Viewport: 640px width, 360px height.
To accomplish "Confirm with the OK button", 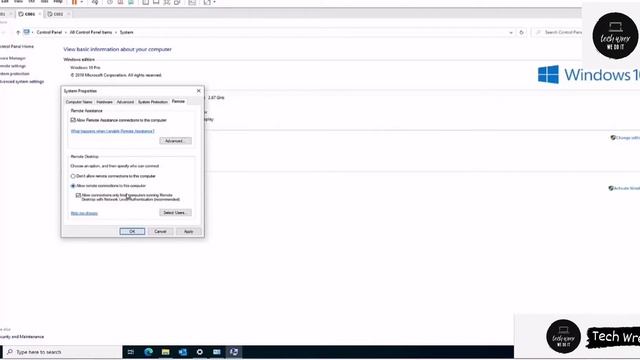I will pyautogui.click(x=132, y=231).
